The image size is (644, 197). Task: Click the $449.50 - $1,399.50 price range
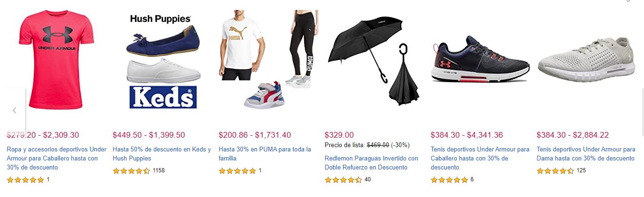coord(149,135)
